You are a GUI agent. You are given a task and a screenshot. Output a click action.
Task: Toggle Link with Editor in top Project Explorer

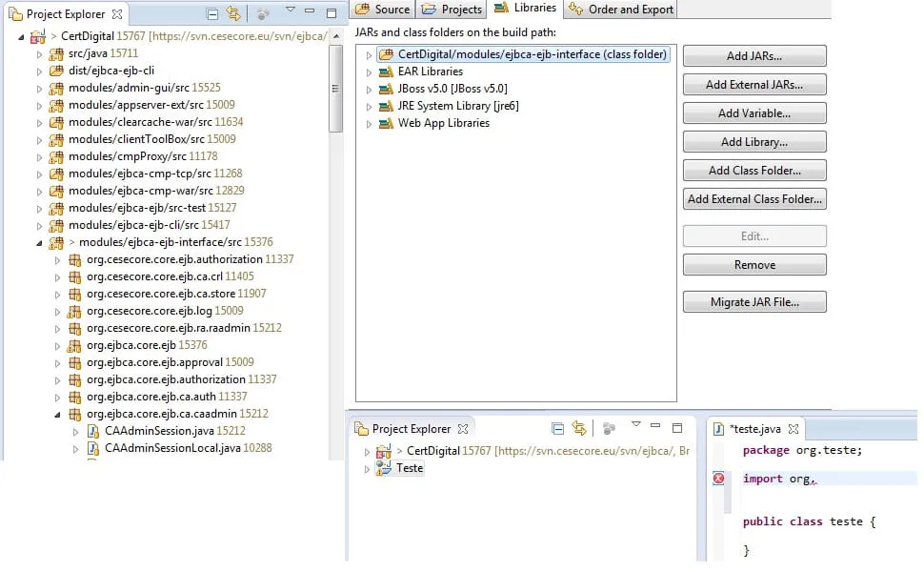[233, 13]
